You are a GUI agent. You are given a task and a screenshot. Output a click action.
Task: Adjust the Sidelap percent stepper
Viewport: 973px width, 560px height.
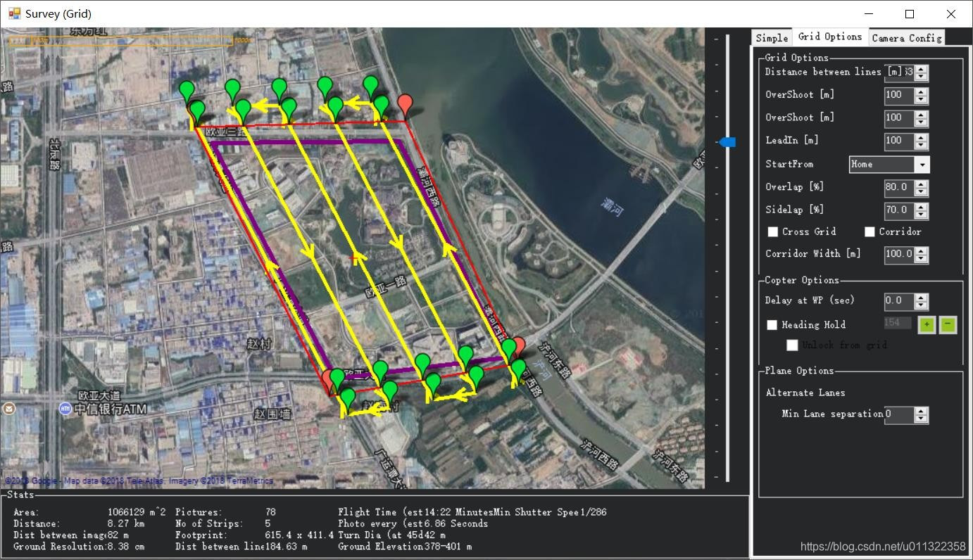tap(922, 210)
